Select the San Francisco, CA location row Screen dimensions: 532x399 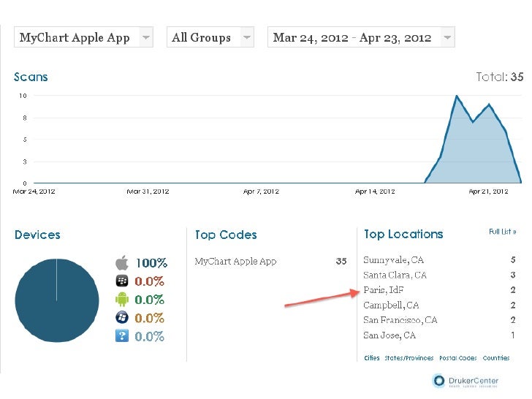(439, 320)
